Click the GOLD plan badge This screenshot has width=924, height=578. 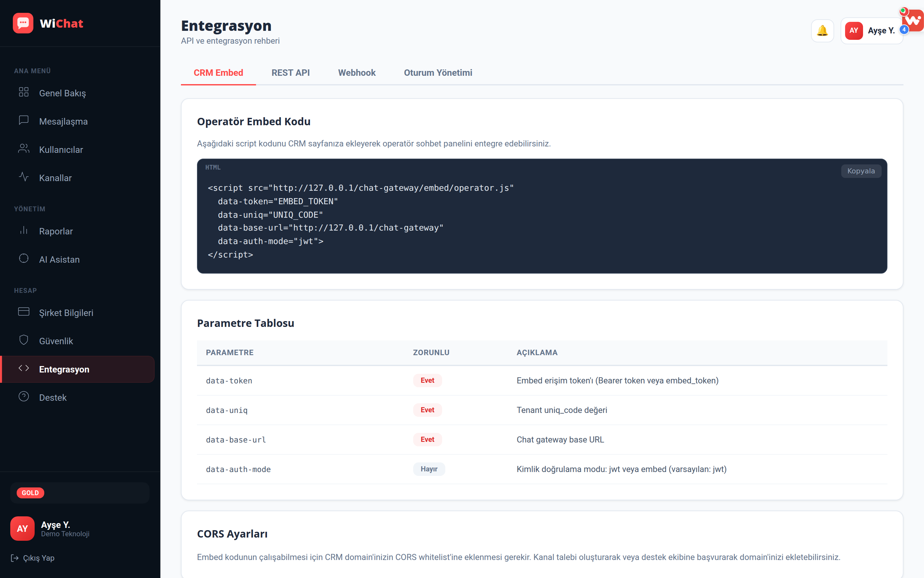tap(30, 493)
